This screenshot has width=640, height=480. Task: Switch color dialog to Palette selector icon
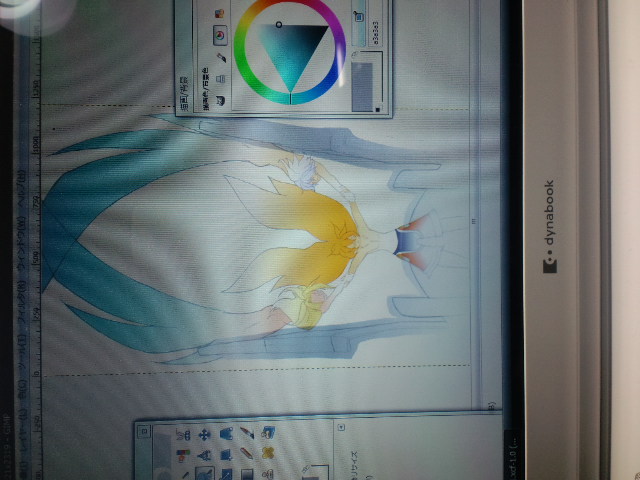point(220,14)
